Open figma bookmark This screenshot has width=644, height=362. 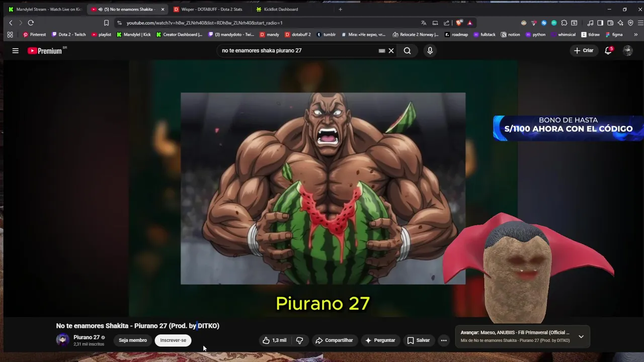pyautogui.click(x=614, y=35)
